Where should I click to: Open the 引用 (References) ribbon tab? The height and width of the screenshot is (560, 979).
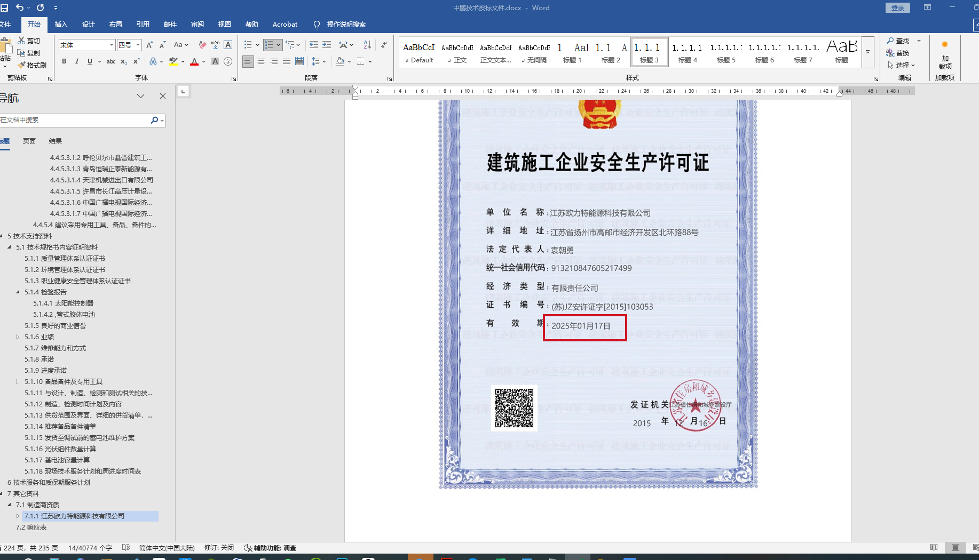(x=143, y=25)
